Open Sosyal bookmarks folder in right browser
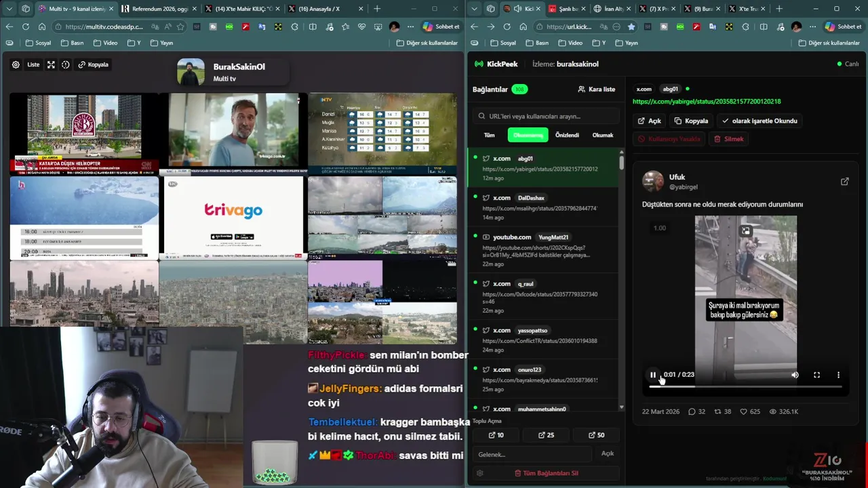Image resolution: width=868 pixels, height=488 pixels. pyautogui.click(x=502, y=43)
